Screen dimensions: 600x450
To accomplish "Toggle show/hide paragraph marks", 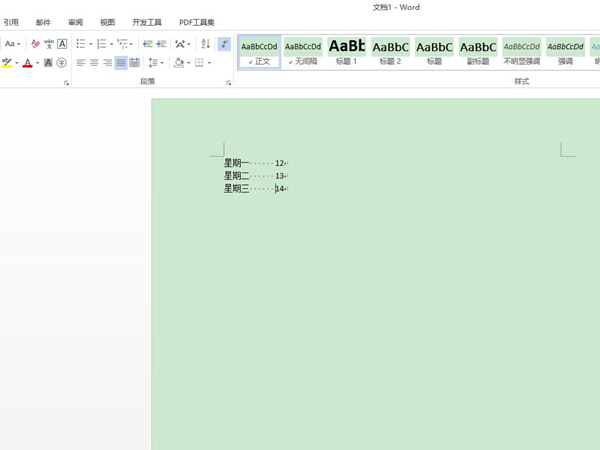I will pyautogui.click(x=224, y=44).
